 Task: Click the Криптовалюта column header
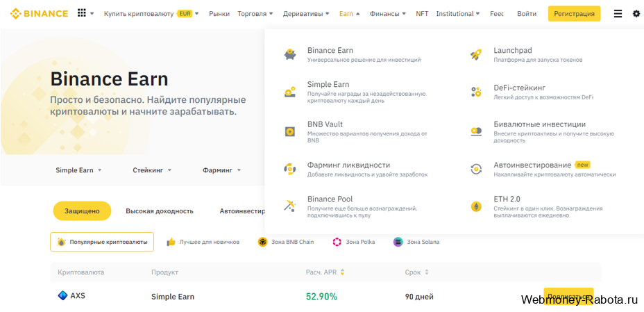pyautogui.click(x=81, y=272)
